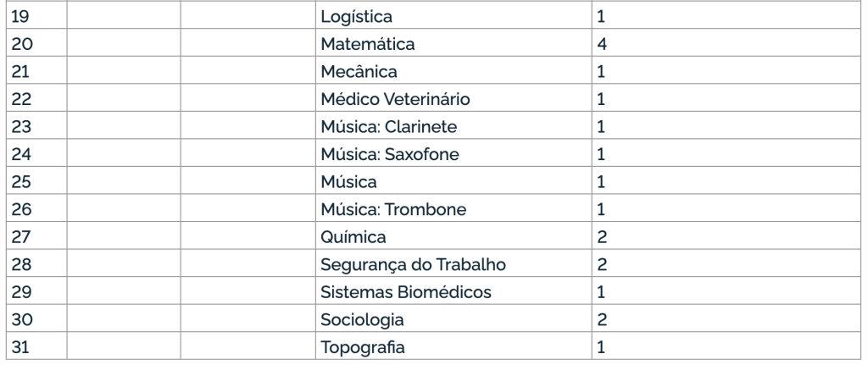
Task: Click the Logística cell in row 19
Action: tap(357, 16)
